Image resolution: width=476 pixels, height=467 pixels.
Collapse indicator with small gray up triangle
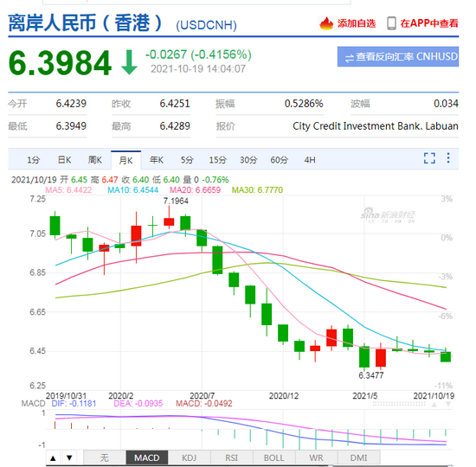click(x=434, y=405)
